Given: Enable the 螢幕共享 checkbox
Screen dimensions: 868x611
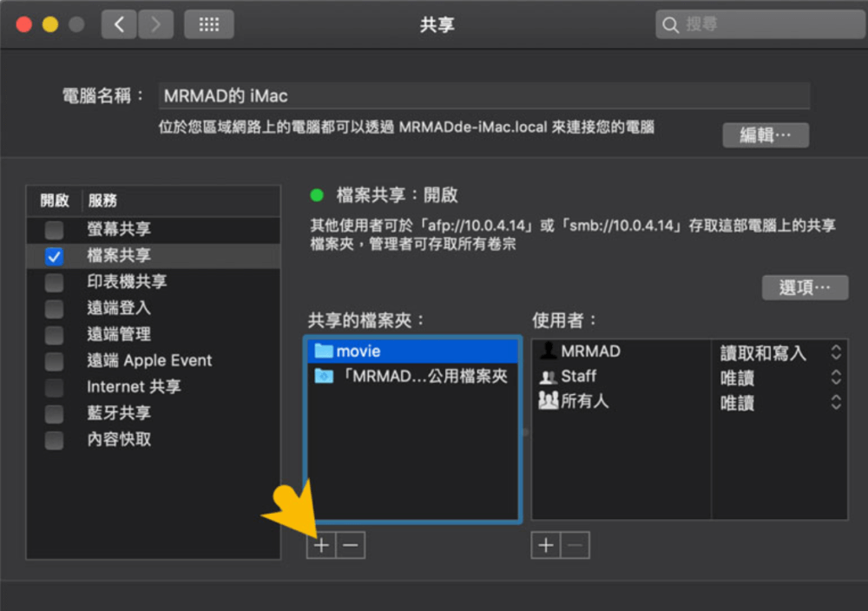Looking at the screenshot, I should (54, 230).
